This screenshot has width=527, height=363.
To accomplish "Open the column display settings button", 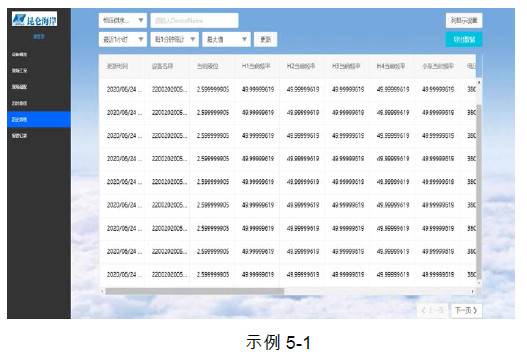I will coord(464,21).
